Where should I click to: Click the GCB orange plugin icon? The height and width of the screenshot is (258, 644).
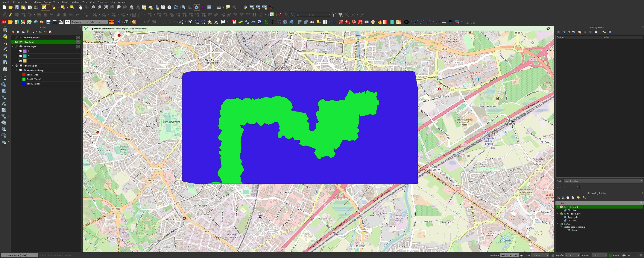click(x=112, y=22)
